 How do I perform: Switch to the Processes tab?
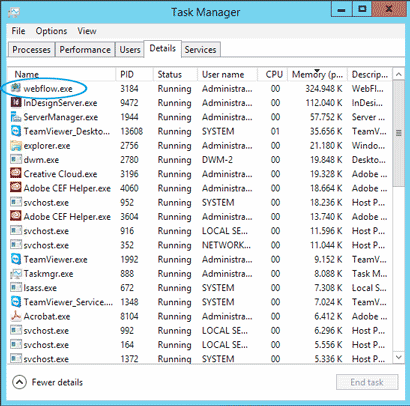coord(31,50)
